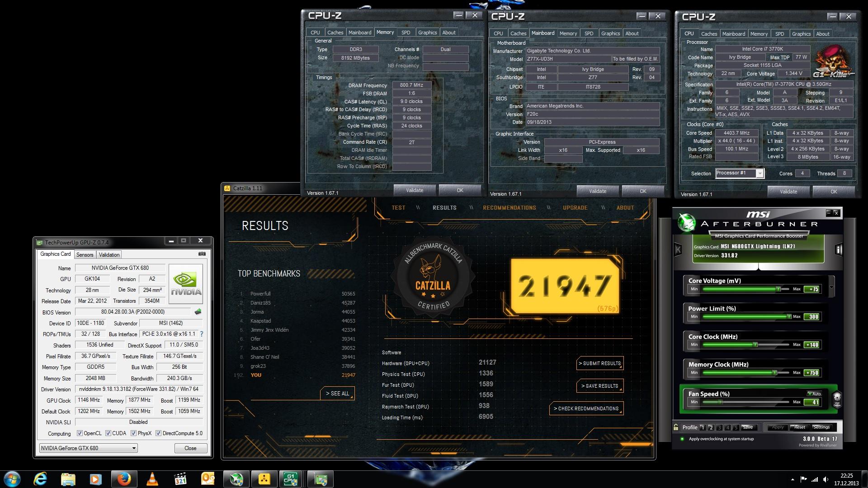Viewport: 868px width, 488px height.
Task: Click the Core Voltage slider handle
Action: [778, 289]
